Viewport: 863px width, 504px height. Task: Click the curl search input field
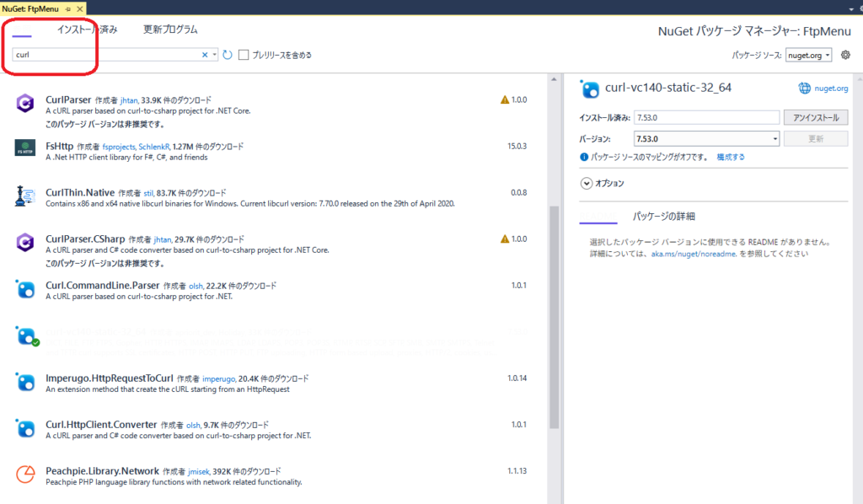click(105, 55)
